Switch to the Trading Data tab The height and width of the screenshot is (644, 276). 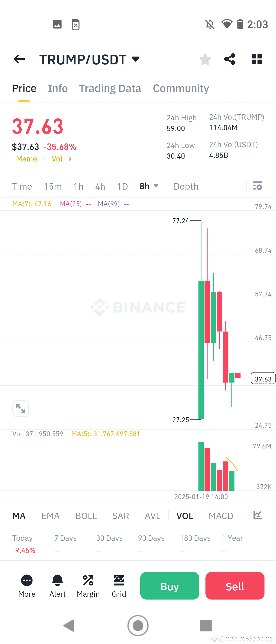(110, 88)
